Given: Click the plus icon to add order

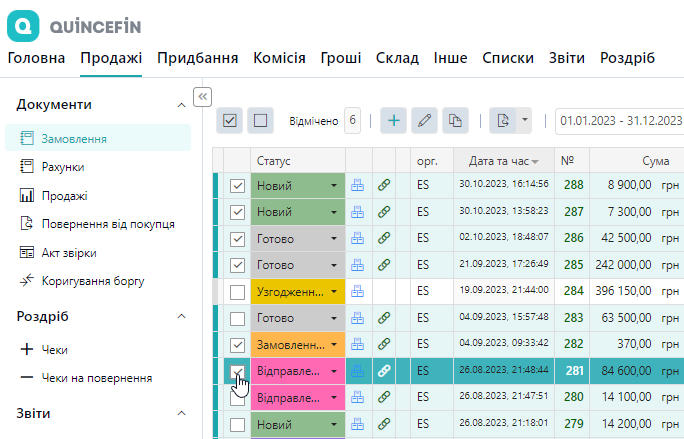Looking at the screenshot, I should (394, 121).
